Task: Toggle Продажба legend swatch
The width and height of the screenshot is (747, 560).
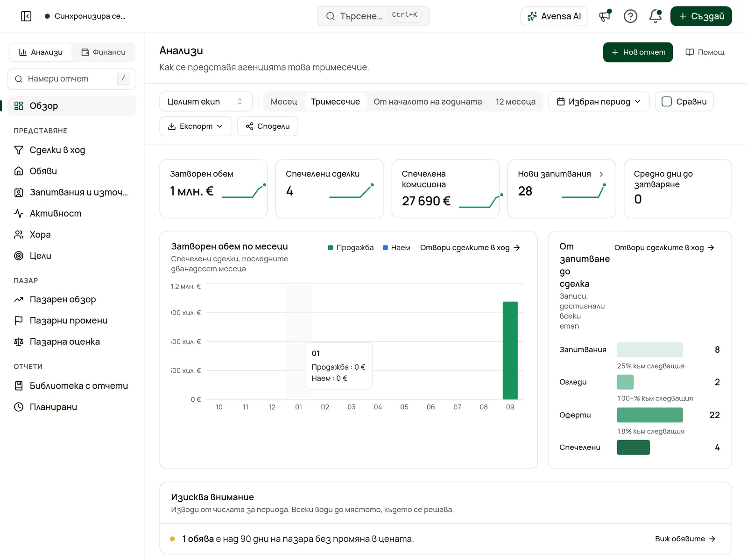Action: tap(331, 248)
